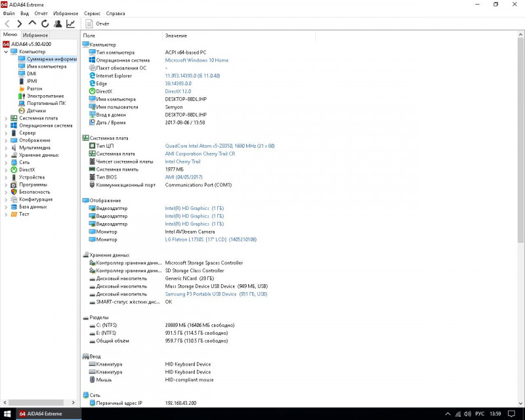Open the AMI Corporation Cherry Trail CR link
Viewport: 525px width, 420px height.
pyautogui.click(x=200, y=154)
